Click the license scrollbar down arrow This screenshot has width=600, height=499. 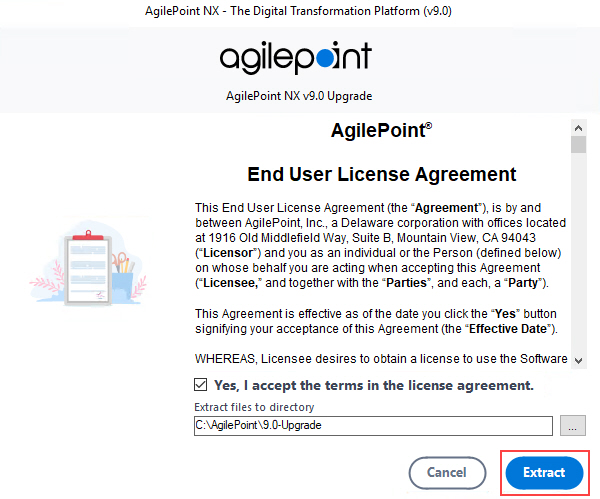point(579,360)
